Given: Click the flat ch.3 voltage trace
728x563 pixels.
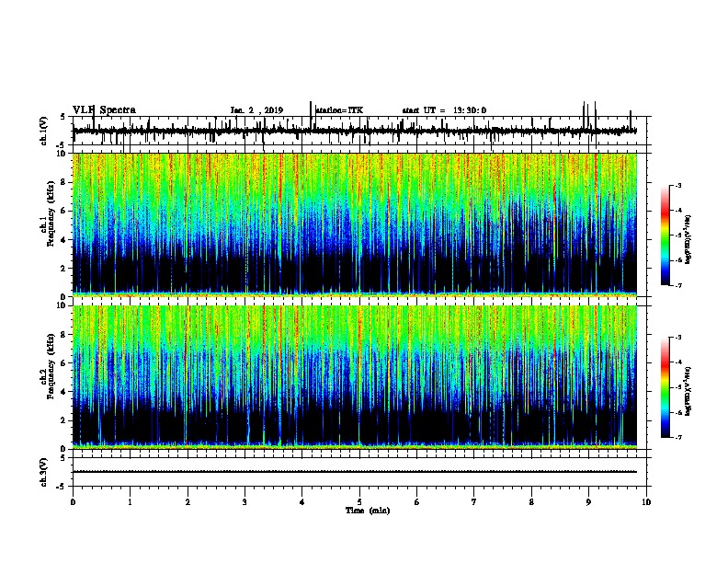Looking at the screenshot, I should coord(355,472).
